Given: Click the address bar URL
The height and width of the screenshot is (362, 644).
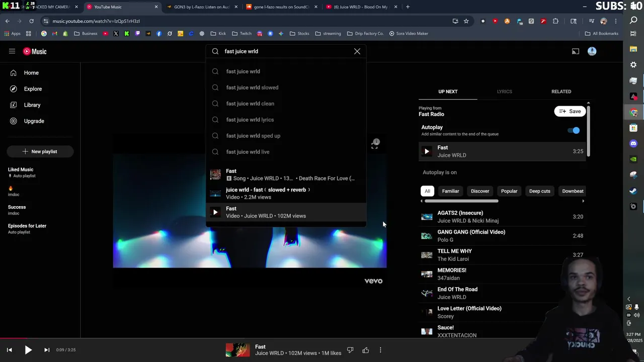Looking at the screenshot, I should 96,21.
